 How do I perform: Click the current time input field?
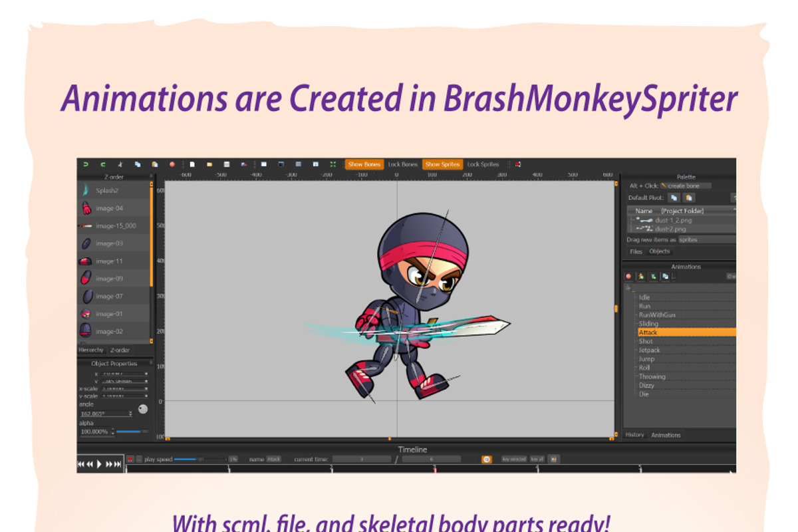click(x=362, y=459)
